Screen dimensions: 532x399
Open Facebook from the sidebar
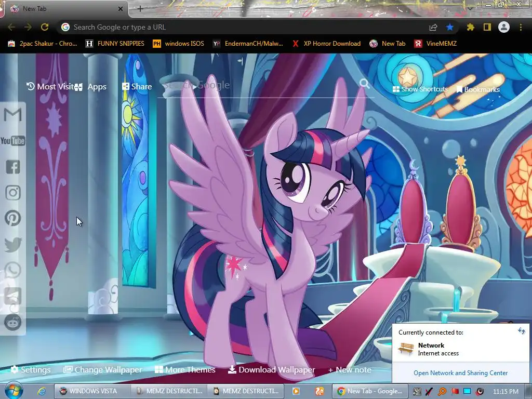(x=13, y=167)
